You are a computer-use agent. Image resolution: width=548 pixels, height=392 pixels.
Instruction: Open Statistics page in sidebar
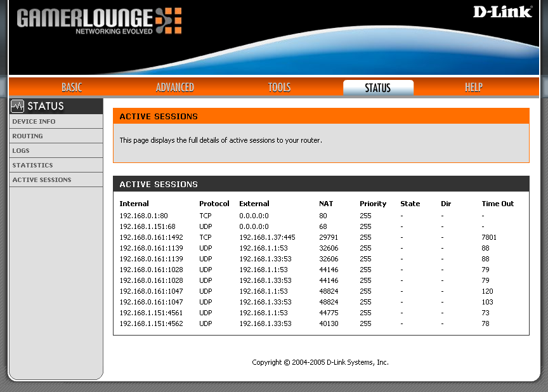56,165
